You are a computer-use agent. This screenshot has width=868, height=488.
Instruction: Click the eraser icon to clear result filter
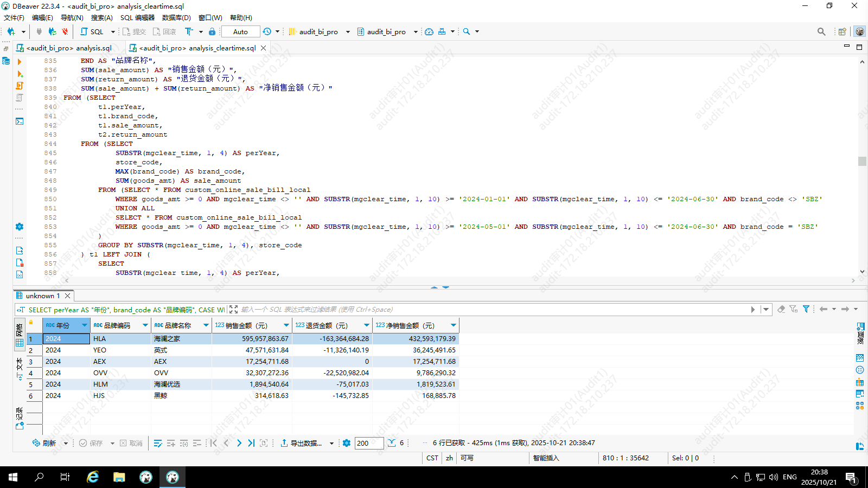point(781,309)
